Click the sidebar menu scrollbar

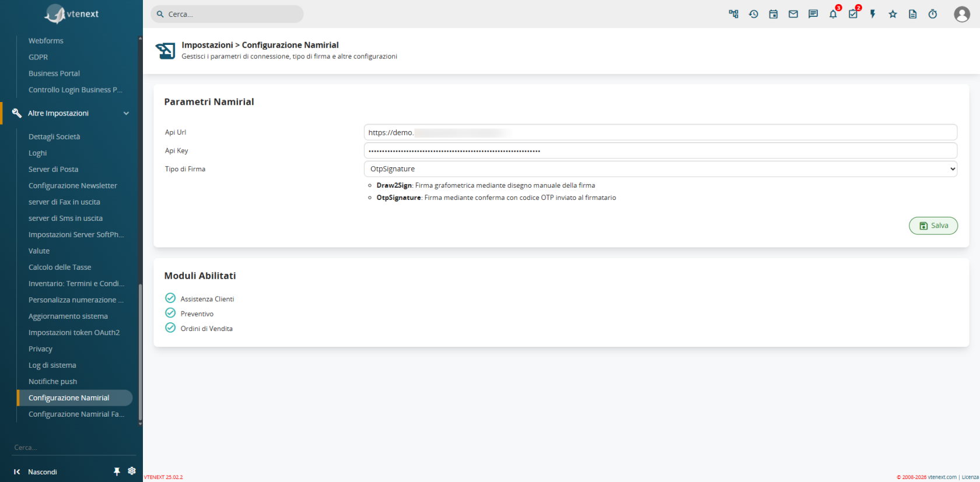click(140, 353)
